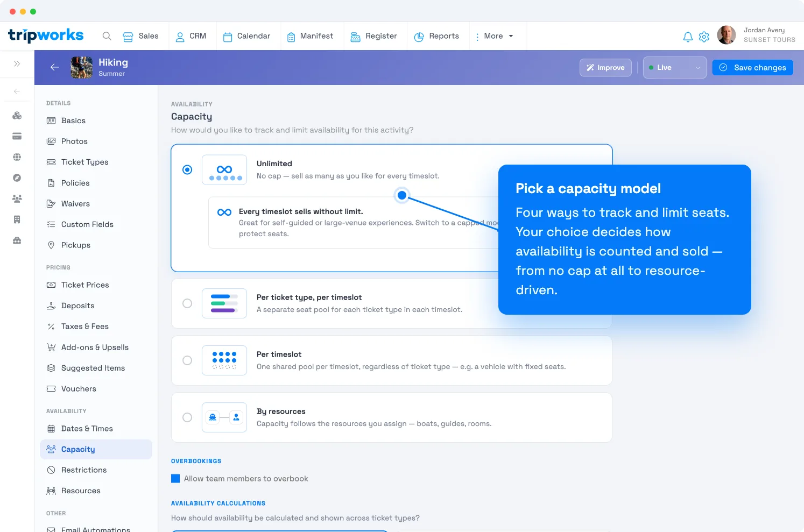
Task: Expand the More dropdown
Action: click(x=494, y=36)
